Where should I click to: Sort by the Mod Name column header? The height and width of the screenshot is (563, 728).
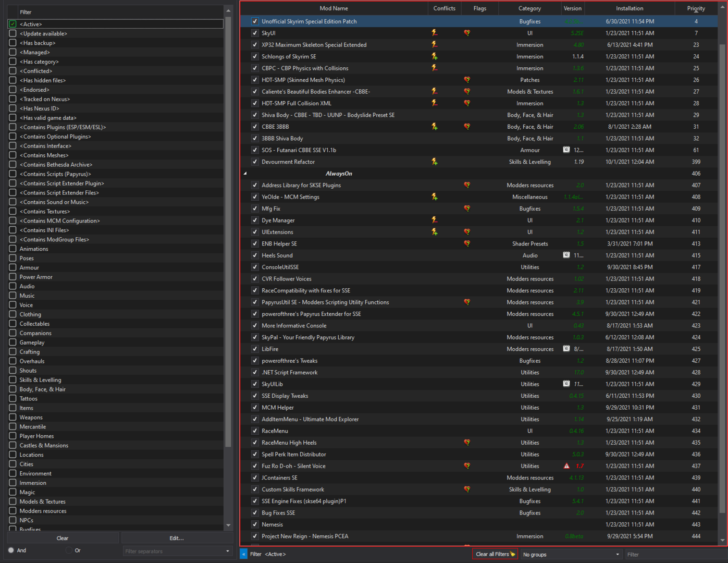334,8
